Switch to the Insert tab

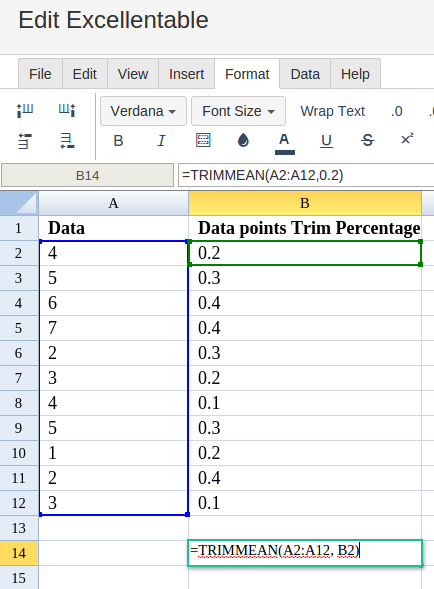click(186, 74)
